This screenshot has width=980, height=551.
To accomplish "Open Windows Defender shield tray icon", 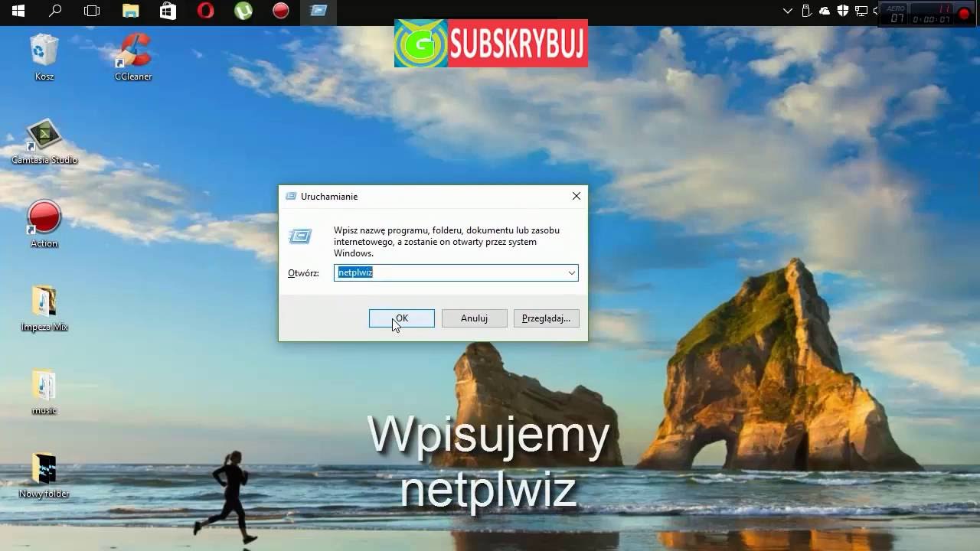I will click(843, 11).
